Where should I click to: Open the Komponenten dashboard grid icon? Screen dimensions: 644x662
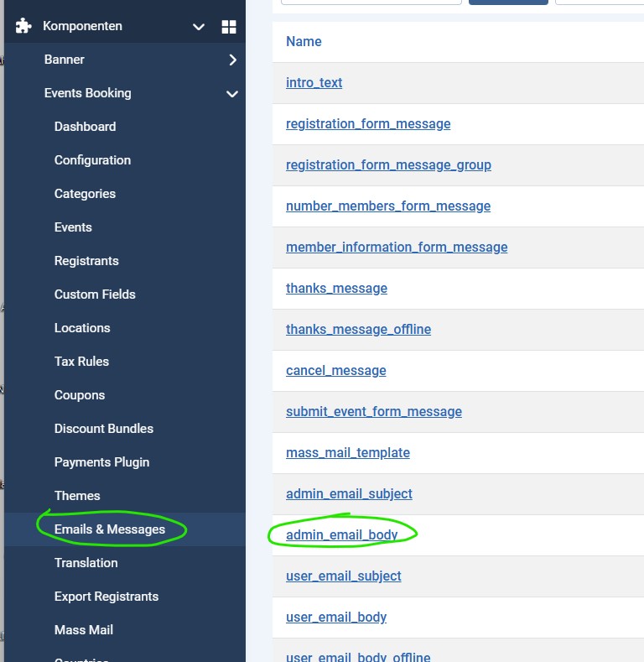point(229,27)
